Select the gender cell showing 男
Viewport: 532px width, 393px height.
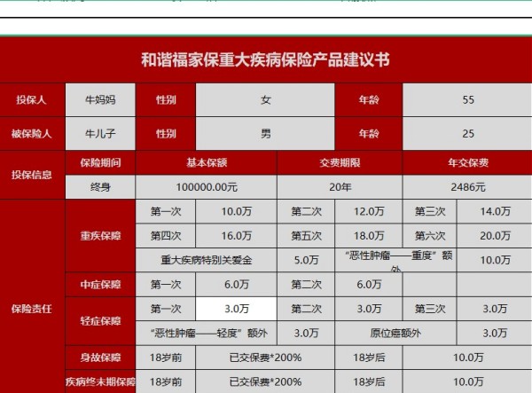(x=265, y=133)
